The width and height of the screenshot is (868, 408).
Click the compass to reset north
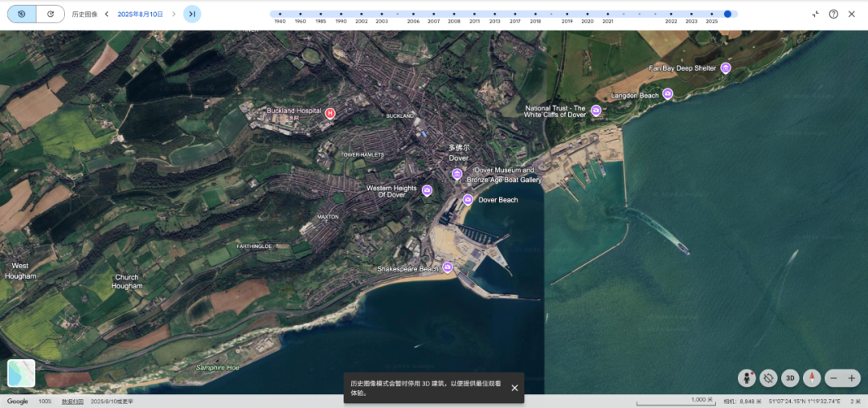(x=813, y=377)
